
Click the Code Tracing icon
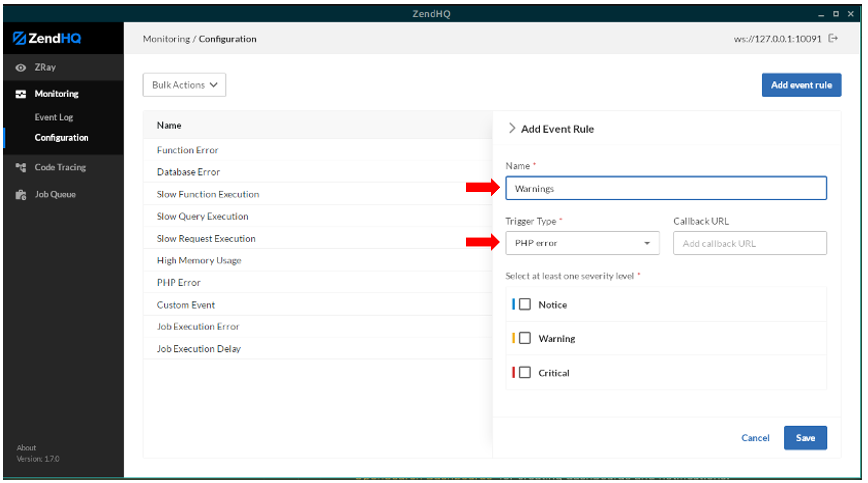(21, 167)
